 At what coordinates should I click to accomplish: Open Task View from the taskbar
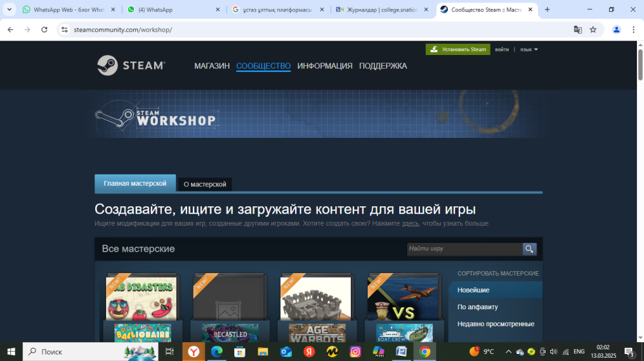click(169, 351)
